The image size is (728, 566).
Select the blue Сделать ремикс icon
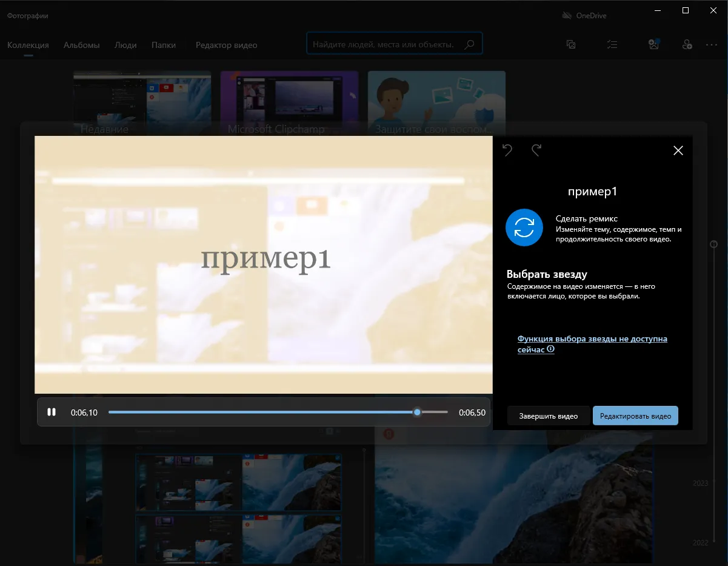click(x=524, y=227)
